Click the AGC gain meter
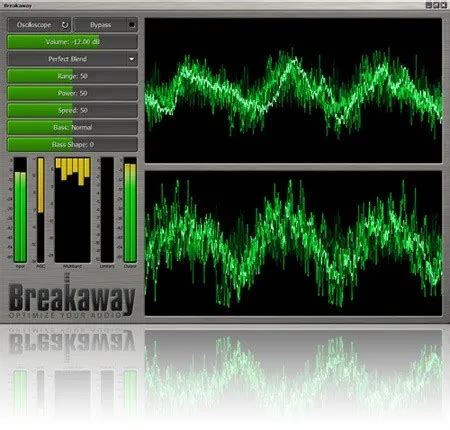 [40, 210]
